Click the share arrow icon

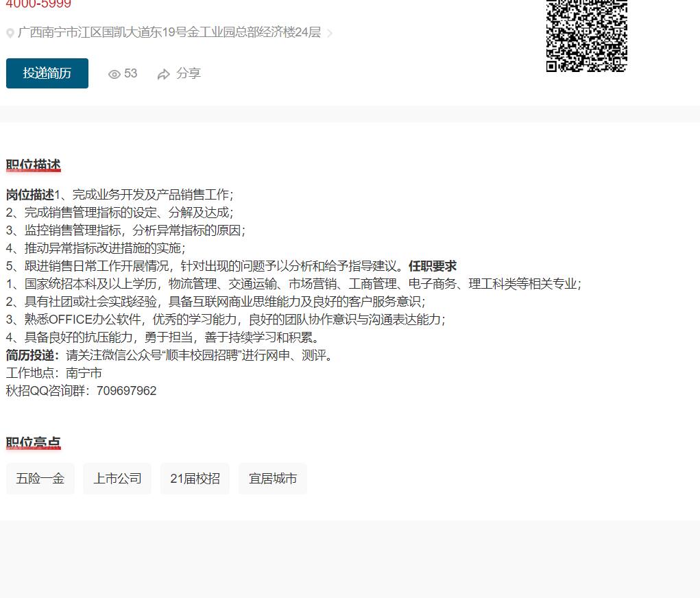(164, 74)
